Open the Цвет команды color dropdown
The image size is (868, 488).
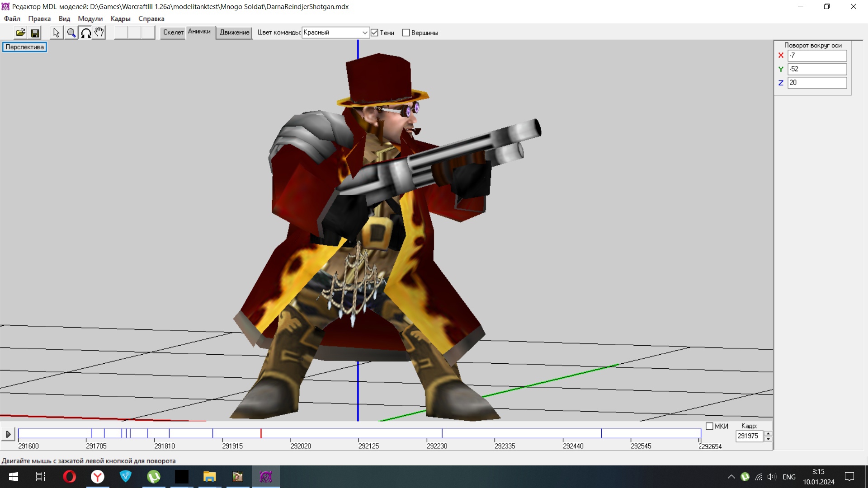364,33
